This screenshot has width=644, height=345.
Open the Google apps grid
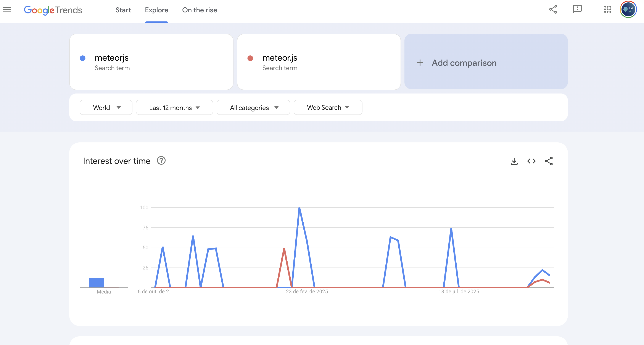(607, 10)
